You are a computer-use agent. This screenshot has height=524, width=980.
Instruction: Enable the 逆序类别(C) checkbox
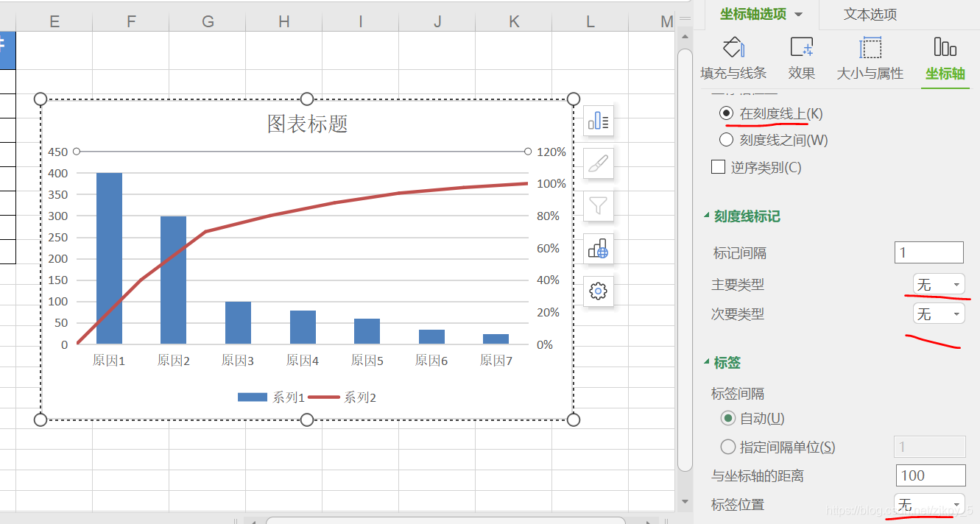[719, 167]
